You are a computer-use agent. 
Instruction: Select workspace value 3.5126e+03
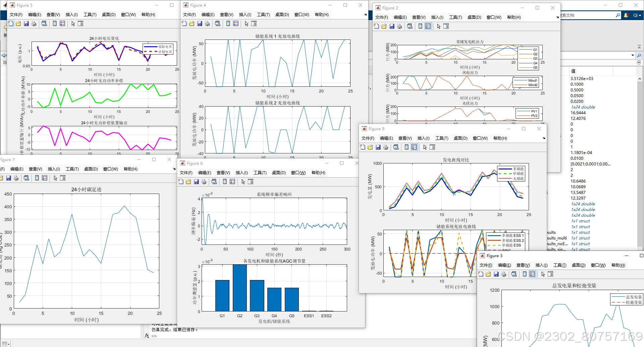(582, 79)
